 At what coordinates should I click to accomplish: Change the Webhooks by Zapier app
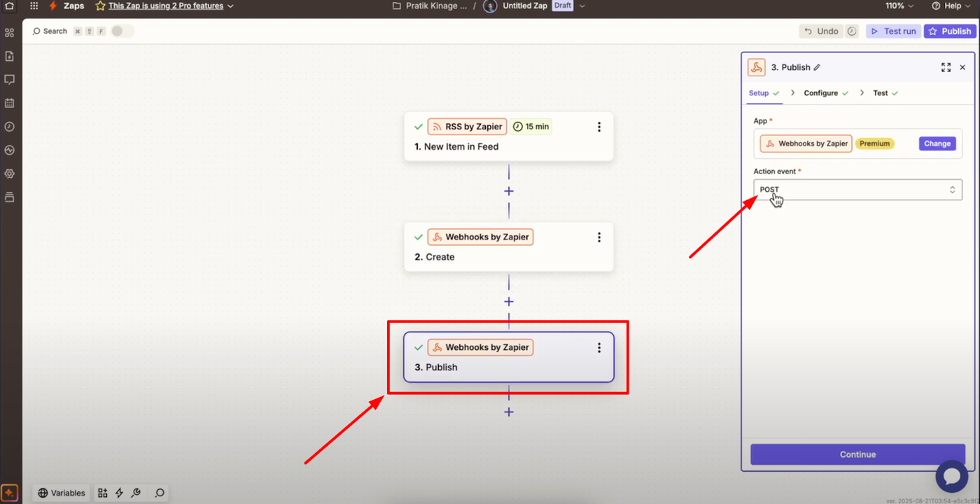(937, 143)
